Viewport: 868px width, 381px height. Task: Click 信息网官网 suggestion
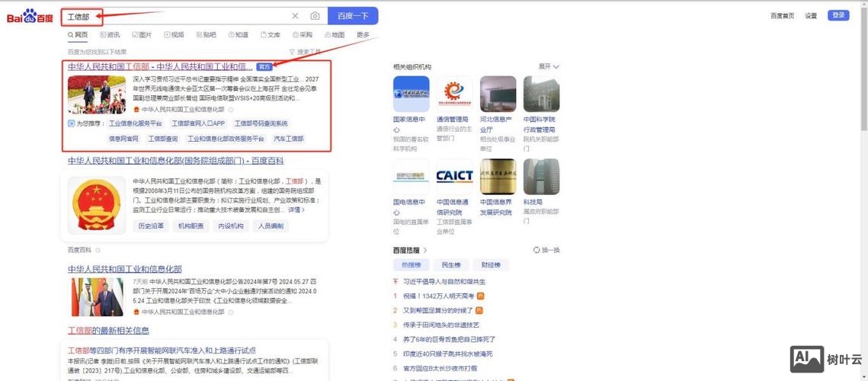[124, 139]
